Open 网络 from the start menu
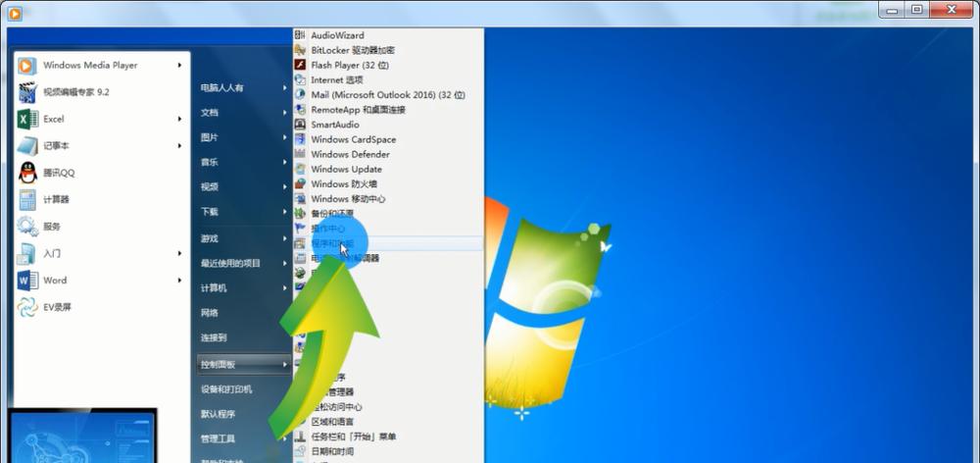 pos(244,313)
